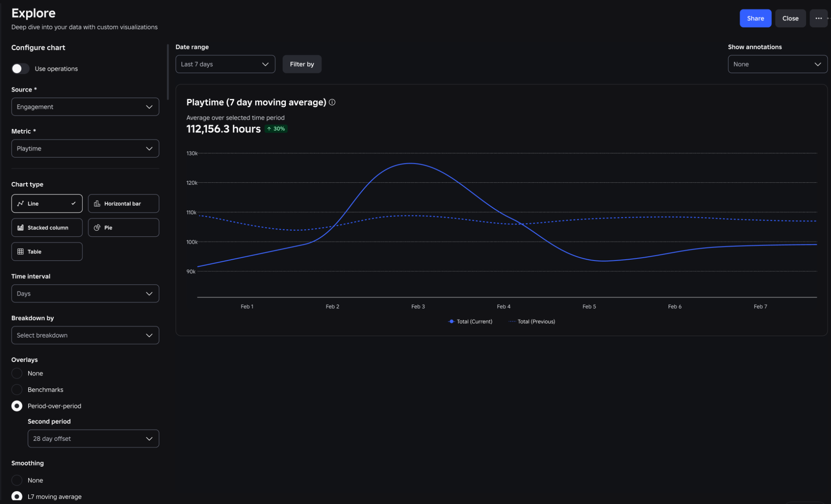
Task: Click the Total (Previous) dotted legend marker
Action: click(512, 322)
